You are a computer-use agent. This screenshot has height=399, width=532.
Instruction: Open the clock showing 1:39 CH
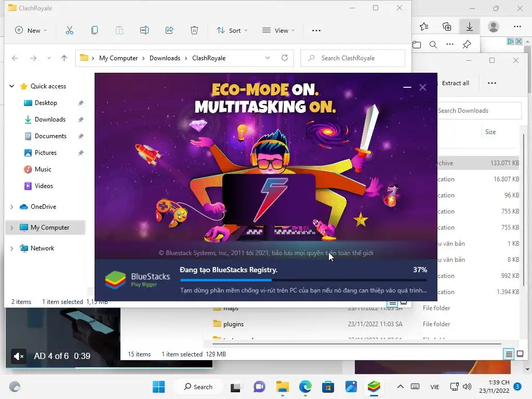point(495,387)
